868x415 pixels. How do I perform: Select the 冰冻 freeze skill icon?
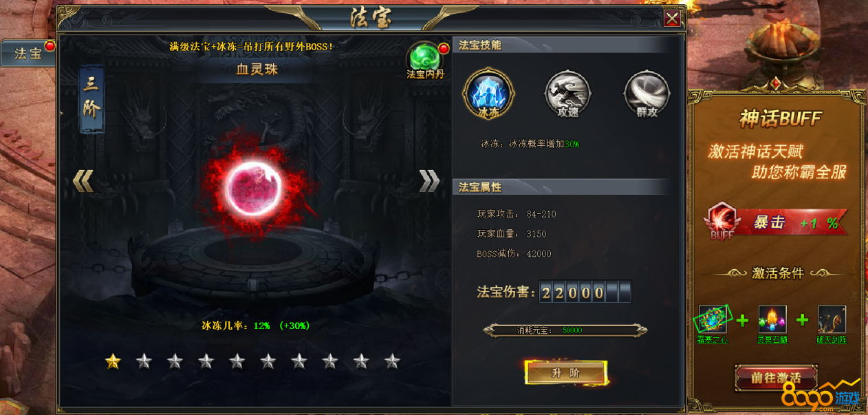[488, 91]
